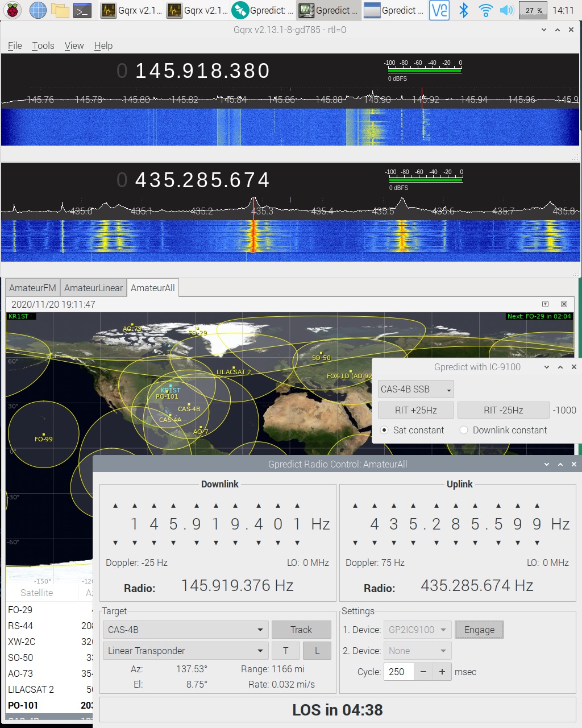Open the VNC server tray icon
Viewport: 582px width, 728px height.
pos(439,10)
